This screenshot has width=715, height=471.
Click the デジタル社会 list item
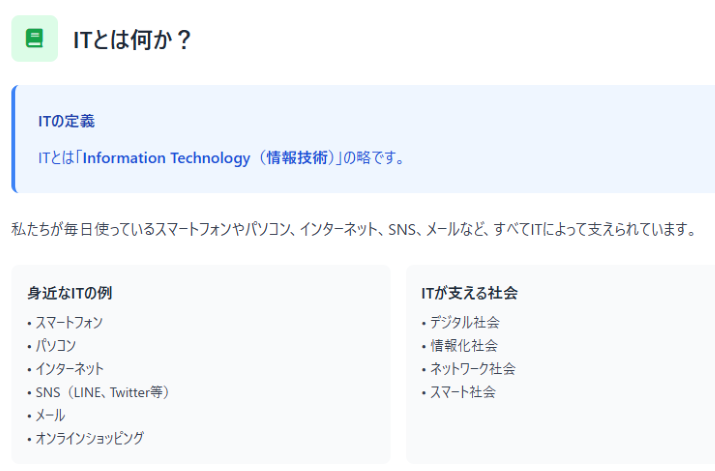tap(464, 322)
